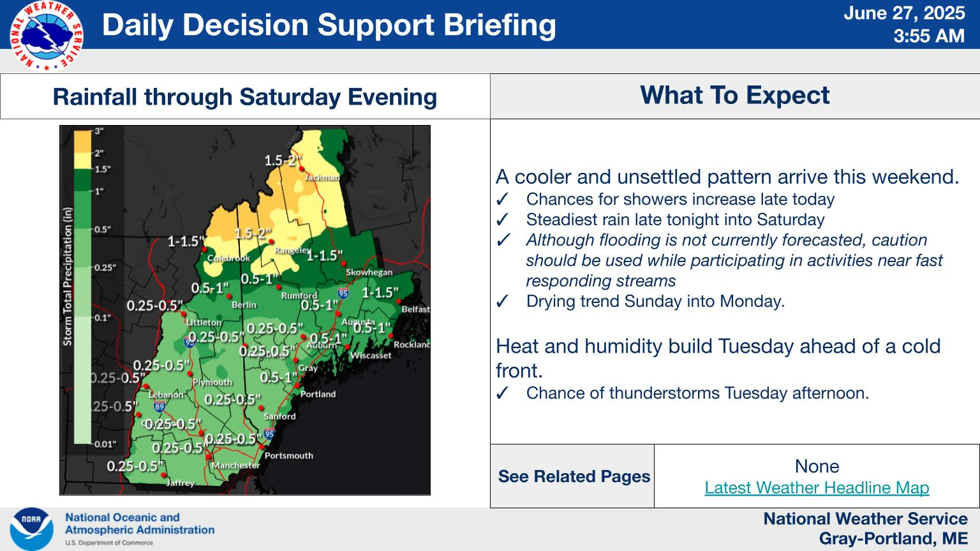Click the NOAA circular logo
The image size is (980, 551).
31,529
